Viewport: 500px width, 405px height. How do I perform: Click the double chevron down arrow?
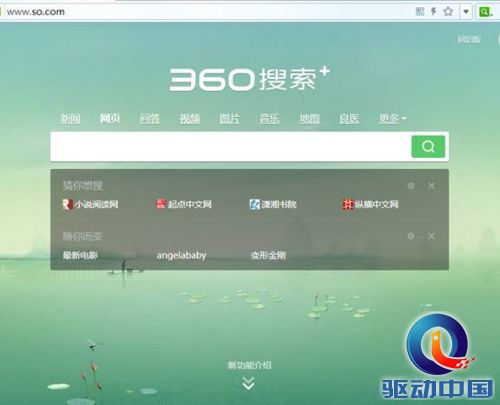click(249, 383)
